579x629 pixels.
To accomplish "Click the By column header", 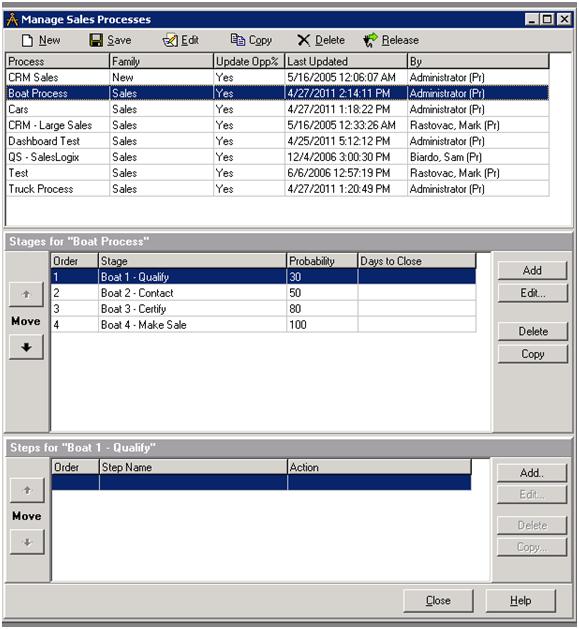I will pyautogui.click(x=478, y=61).
